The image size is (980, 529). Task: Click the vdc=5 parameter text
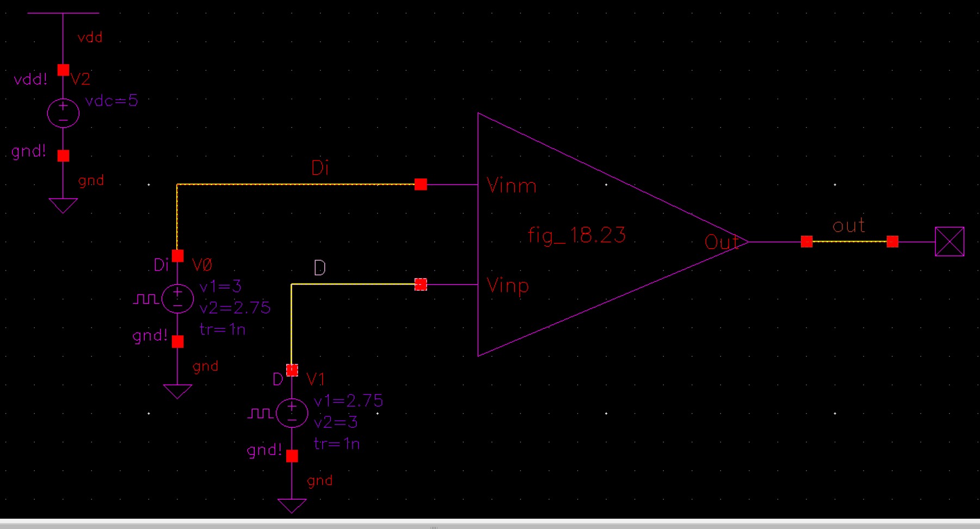coord(112,100)
